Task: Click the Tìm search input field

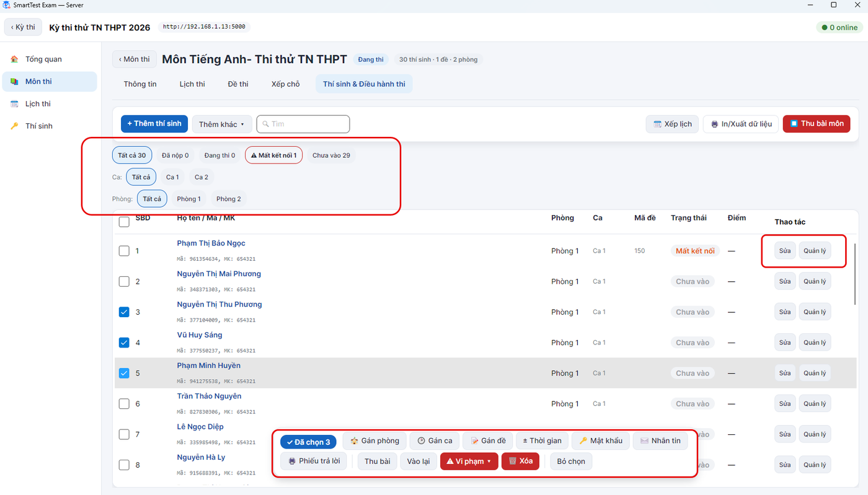Action: [303, 124]
